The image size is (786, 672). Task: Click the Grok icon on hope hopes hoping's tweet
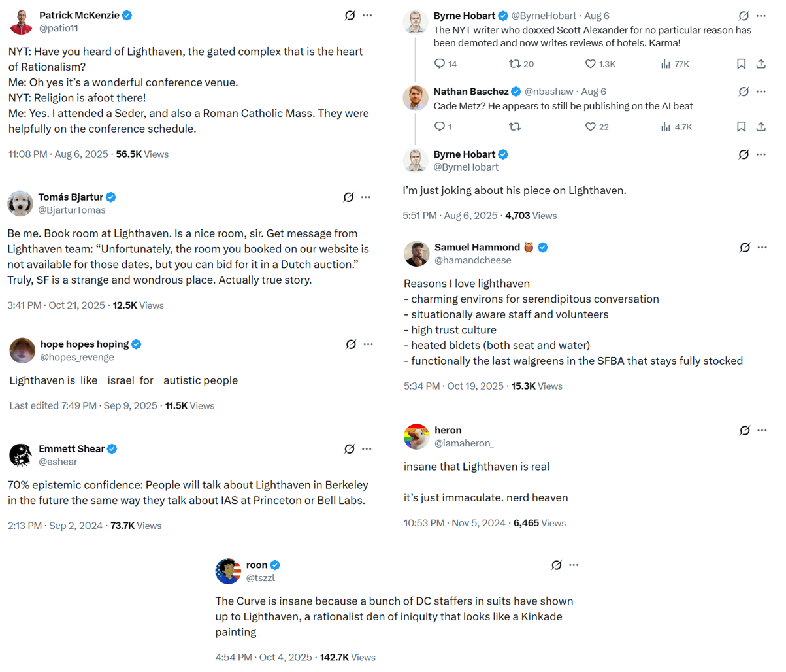(351, 344)
